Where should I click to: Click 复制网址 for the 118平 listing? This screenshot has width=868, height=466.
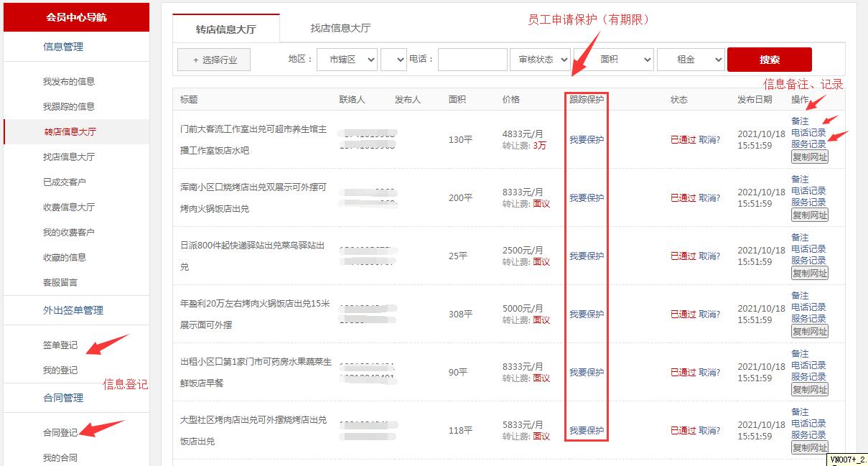tap(810, 447)
